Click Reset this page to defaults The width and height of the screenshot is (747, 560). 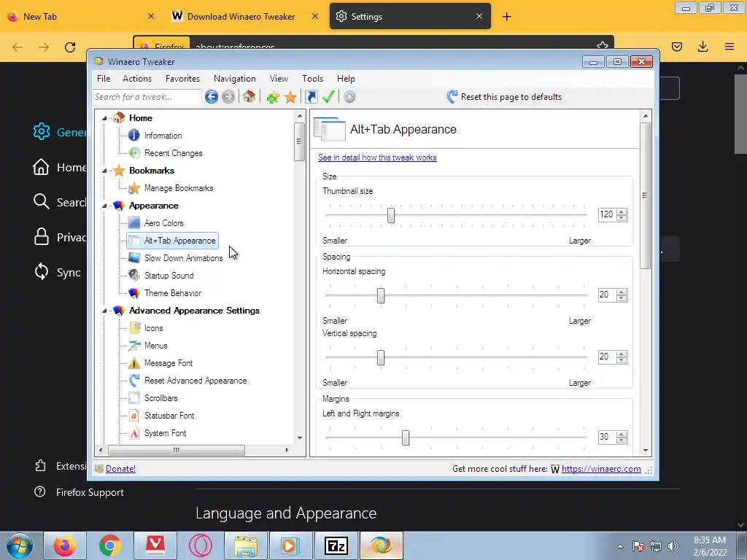[x=504, y=97]
